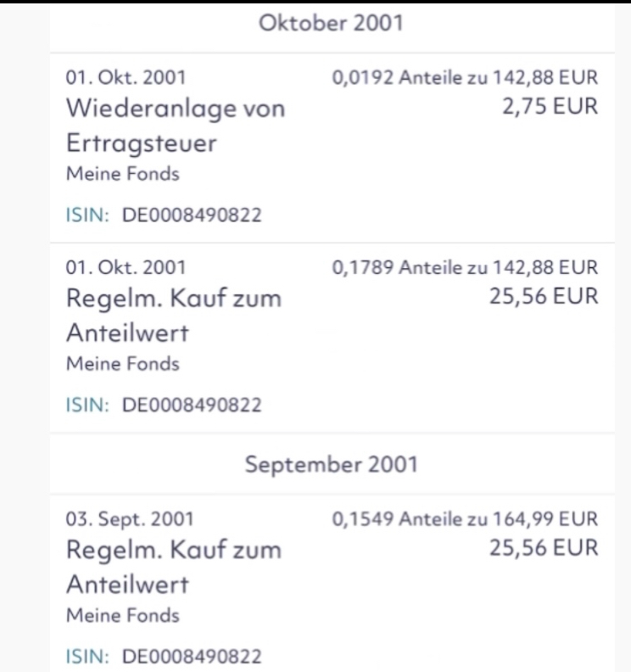Open Meine Fonds in the October regular purchase
The height and width of the screenshot is (672, 631).
[x=122, y=364]
